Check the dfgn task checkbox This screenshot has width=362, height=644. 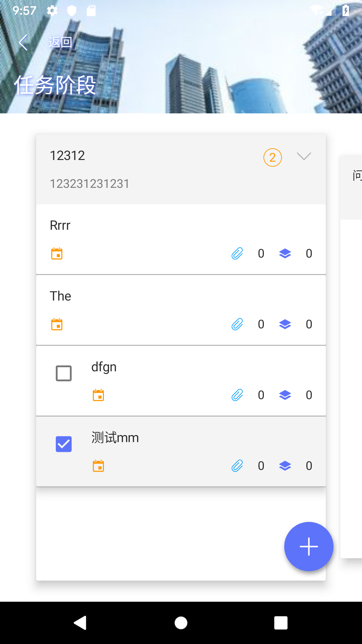64,373
